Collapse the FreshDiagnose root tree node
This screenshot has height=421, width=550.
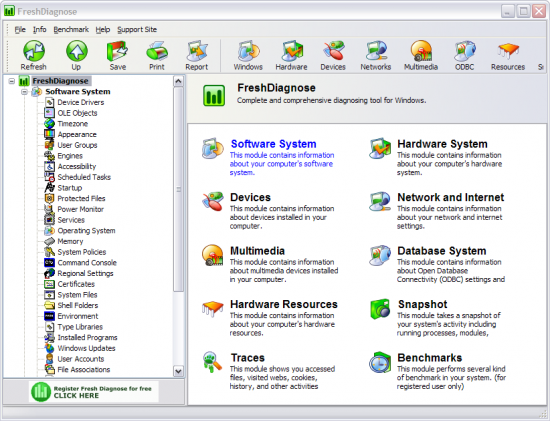[x=12, y=81]
